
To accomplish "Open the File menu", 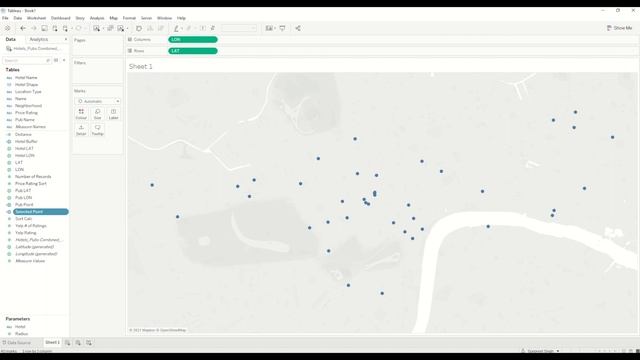I will point(5,18).
